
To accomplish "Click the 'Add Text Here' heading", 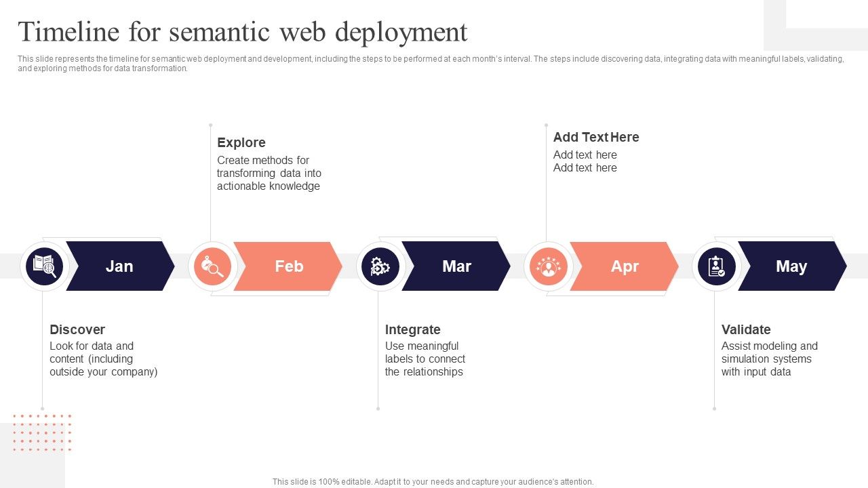I will pos(596,137).
